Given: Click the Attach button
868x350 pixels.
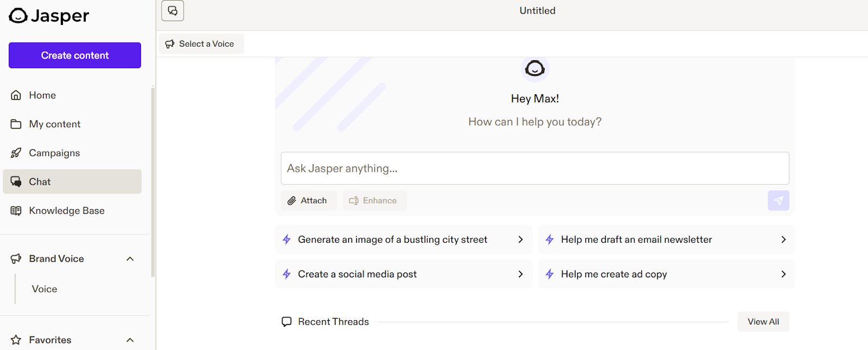Looking at the screenshot, I should (x=308, y=200).
